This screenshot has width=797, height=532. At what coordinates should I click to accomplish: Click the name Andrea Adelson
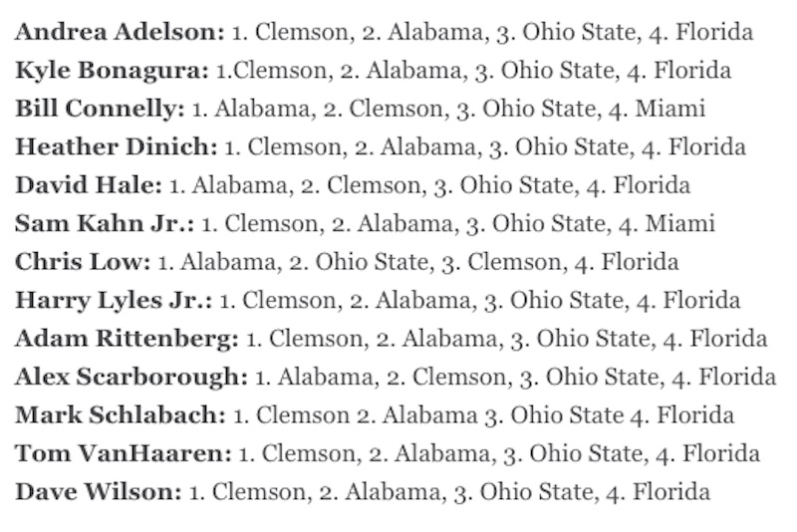120,32
